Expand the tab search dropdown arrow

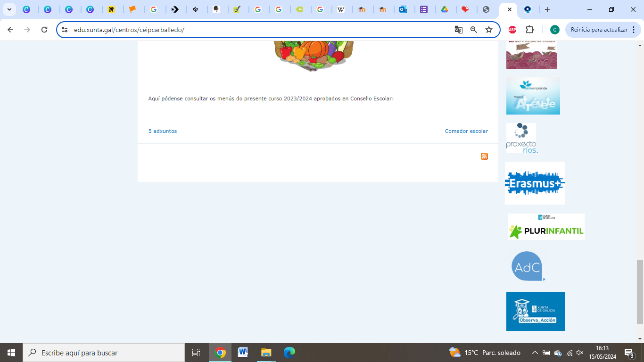(9, 9)
